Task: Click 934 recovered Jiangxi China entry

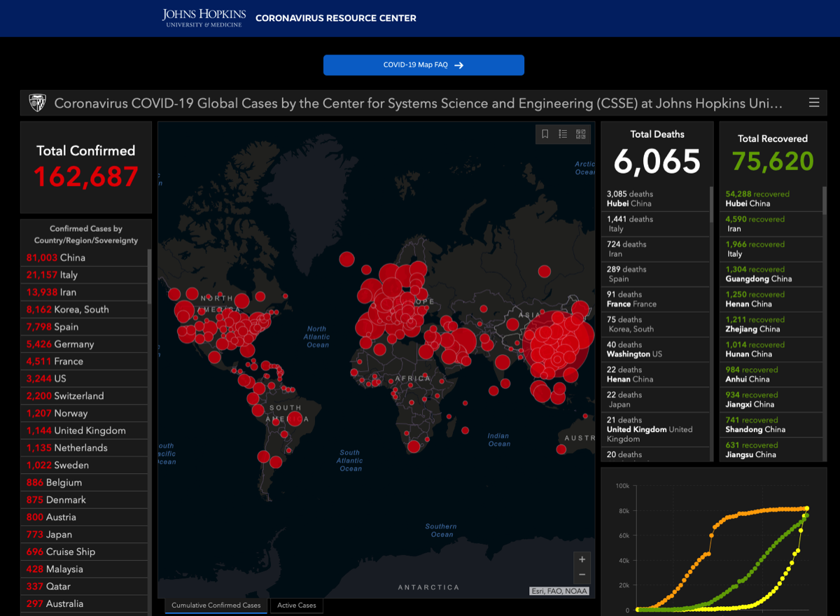Action: (771, 400)
